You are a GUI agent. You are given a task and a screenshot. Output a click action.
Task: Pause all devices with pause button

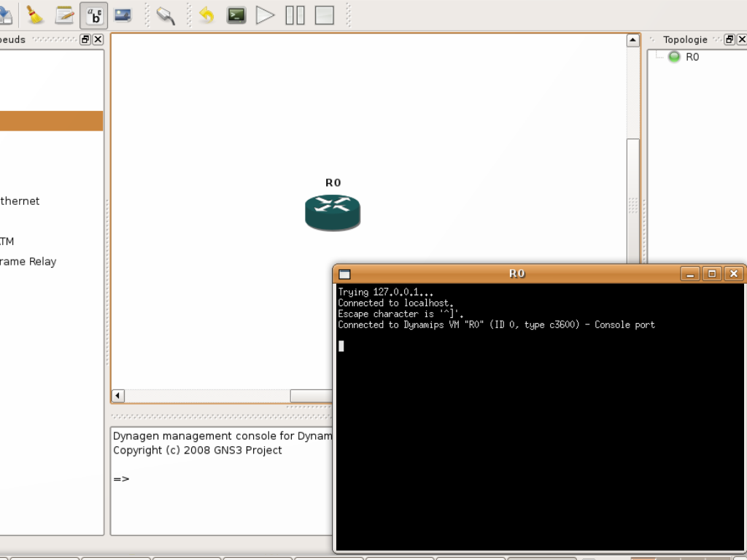(x=295, y=15)
